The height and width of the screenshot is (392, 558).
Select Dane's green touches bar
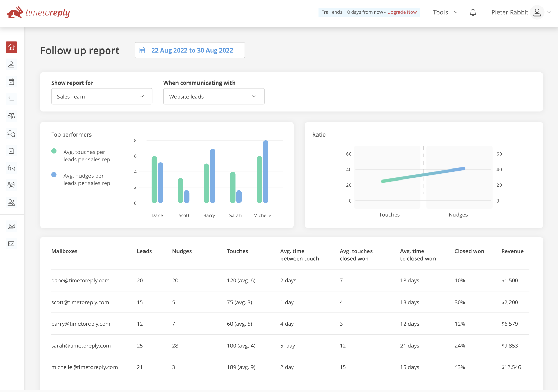tap(154, 179)
